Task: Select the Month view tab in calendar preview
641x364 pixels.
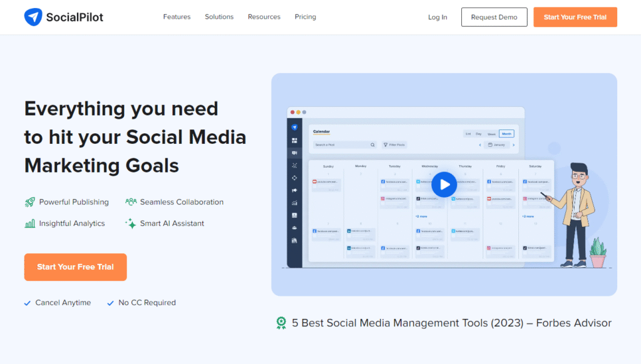Action: point(506,134)
